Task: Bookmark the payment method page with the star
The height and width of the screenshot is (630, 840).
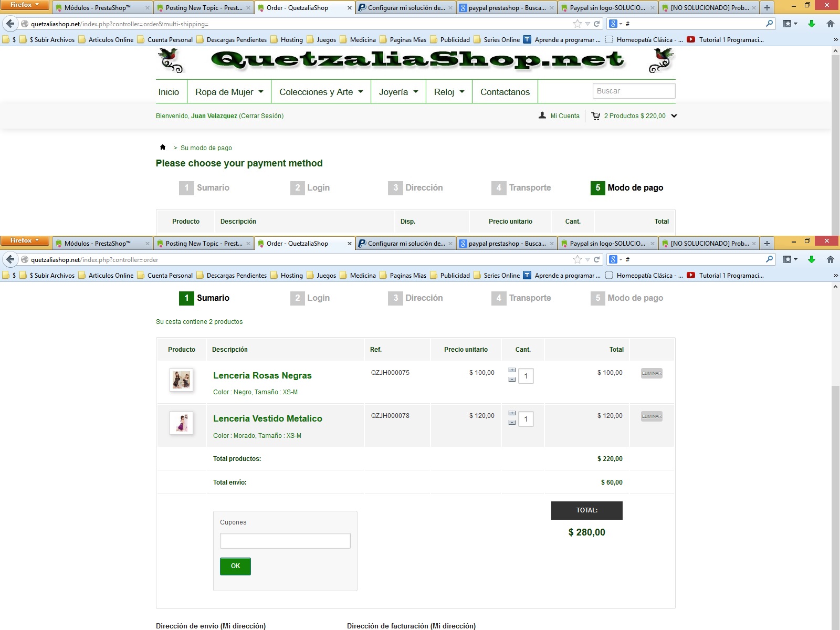Action: pos(577,24)
